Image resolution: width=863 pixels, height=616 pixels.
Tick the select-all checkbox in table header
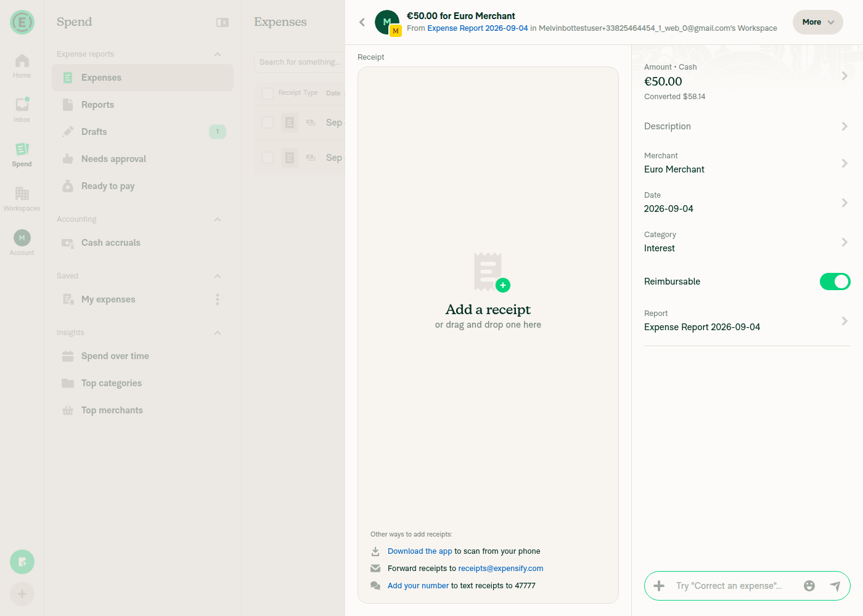point(268,93)
